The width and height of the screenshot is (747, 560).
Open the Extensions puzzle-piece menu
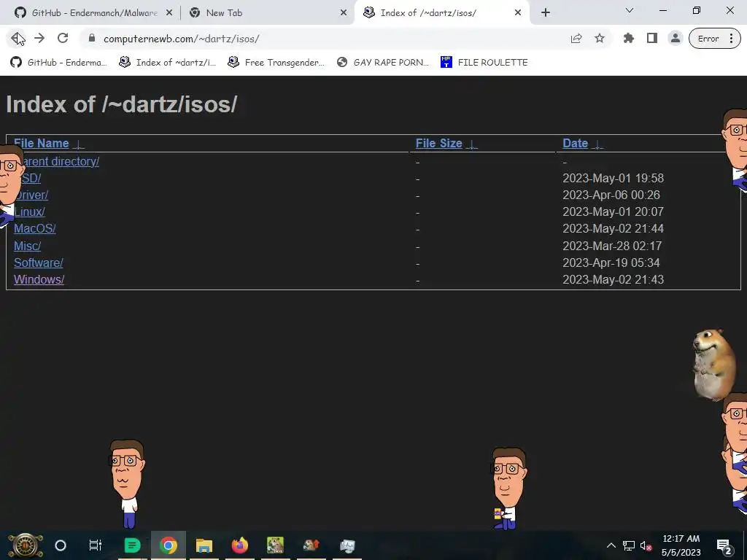click(x=629, y=39)
